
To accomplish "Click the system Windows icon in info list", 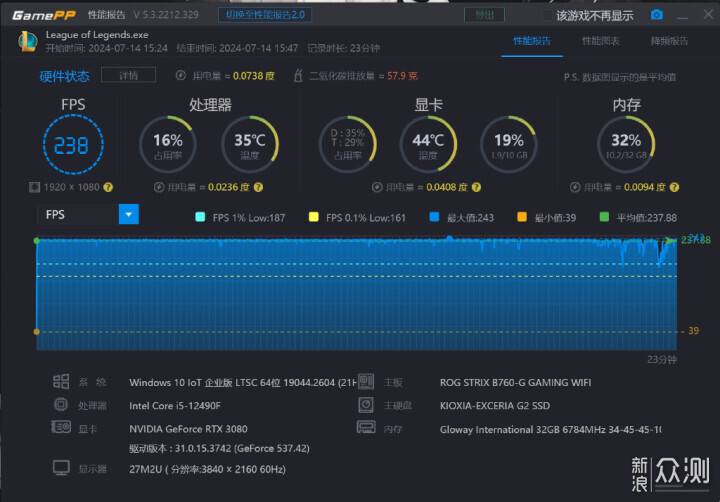I will 61,382.
